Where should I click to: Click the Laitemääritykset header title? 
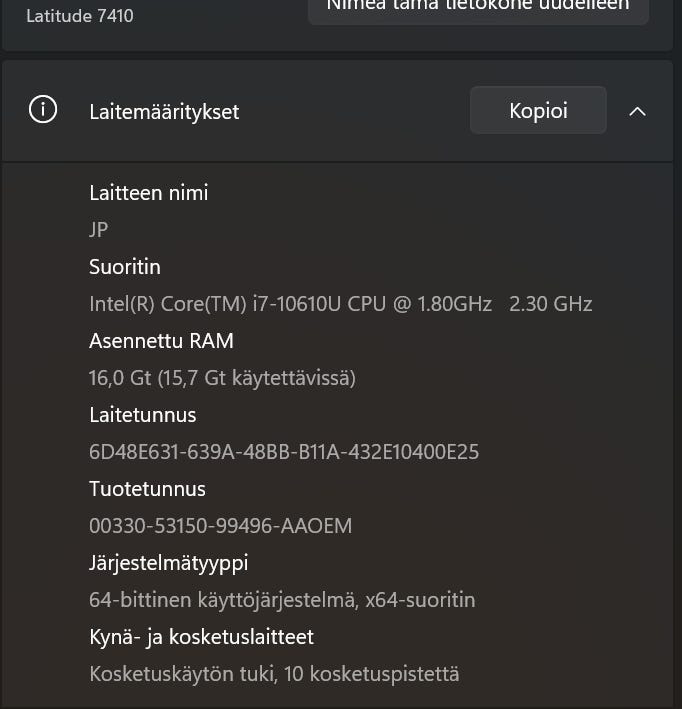click(164, 112)
